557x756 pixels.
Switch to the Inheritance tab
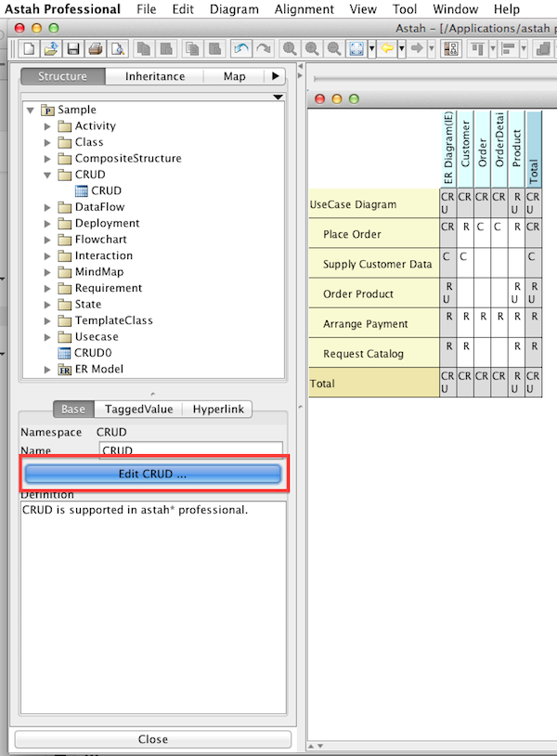[155, 76]
